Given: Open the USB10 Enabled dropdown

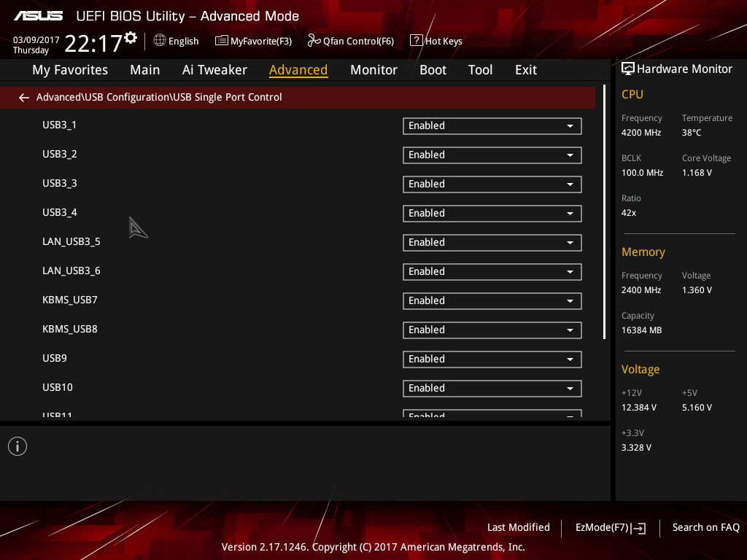Looking at the screenshot, I should coord(492,389).
